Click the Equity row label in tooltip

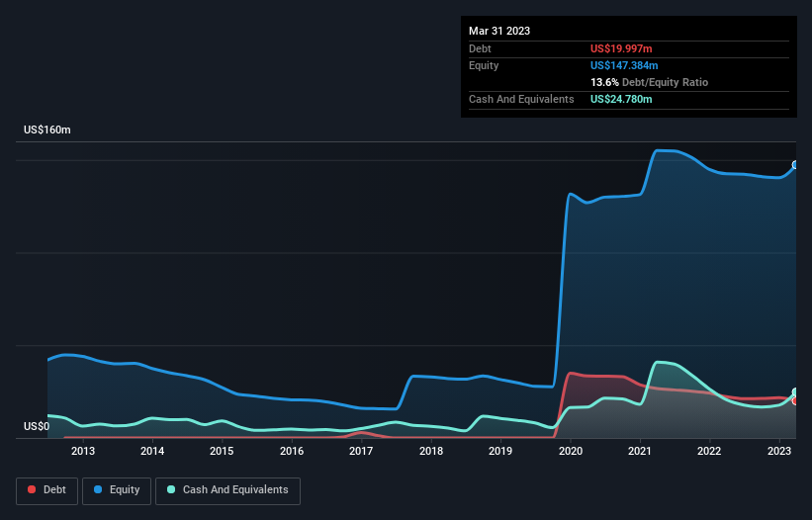(x=484, y=65)
